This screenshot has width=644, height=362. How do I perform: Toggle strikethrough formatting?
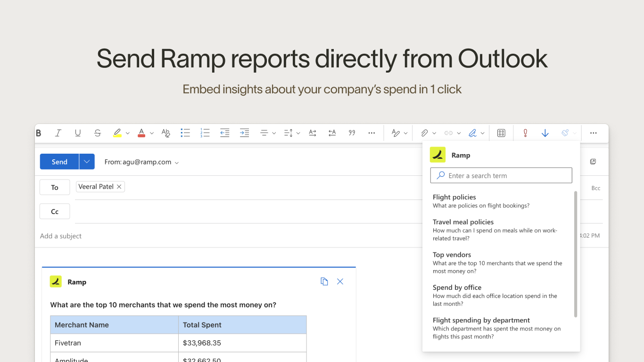pyautogui.click(x=98, y=133)
